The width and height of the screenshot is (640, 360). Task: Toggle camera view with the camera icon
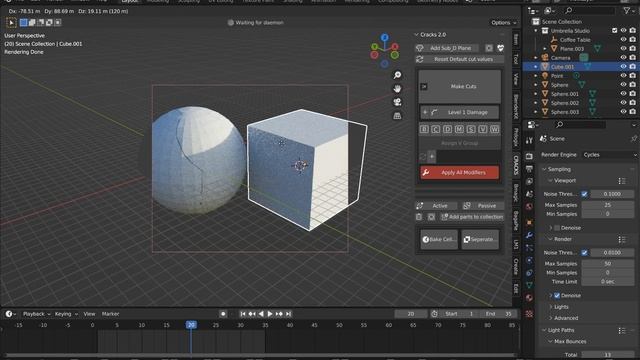[397, 102]
